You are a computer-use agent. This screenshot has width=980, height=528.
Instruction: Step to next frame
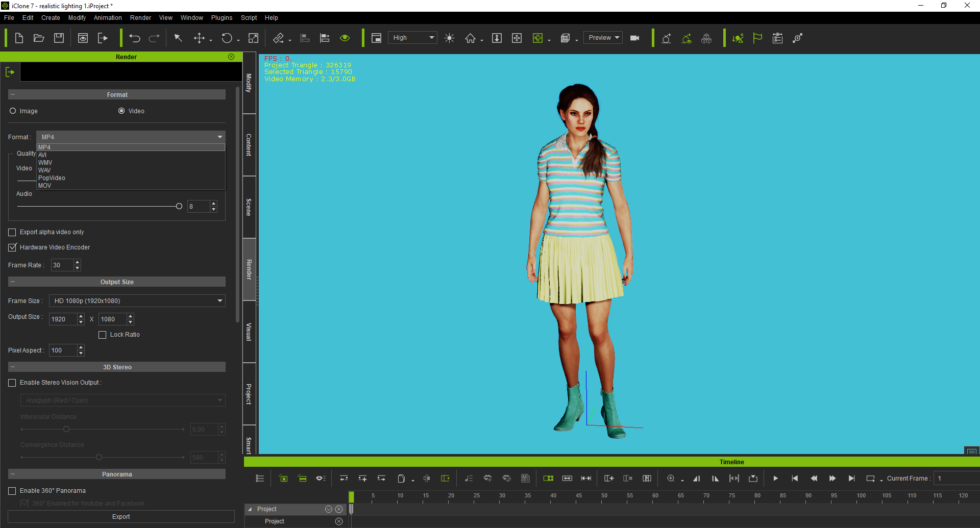tap(832, 479)
